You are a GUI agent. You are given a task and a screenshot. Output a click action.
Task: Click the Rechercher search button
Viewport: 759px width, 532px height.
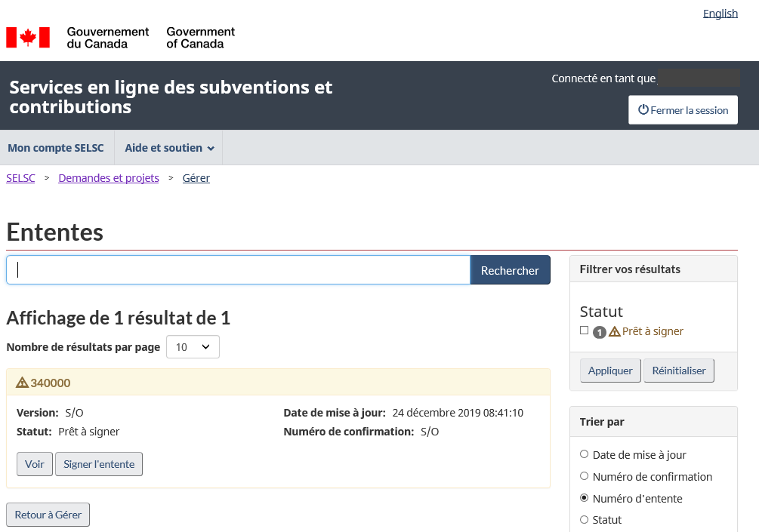coord(510,270)
